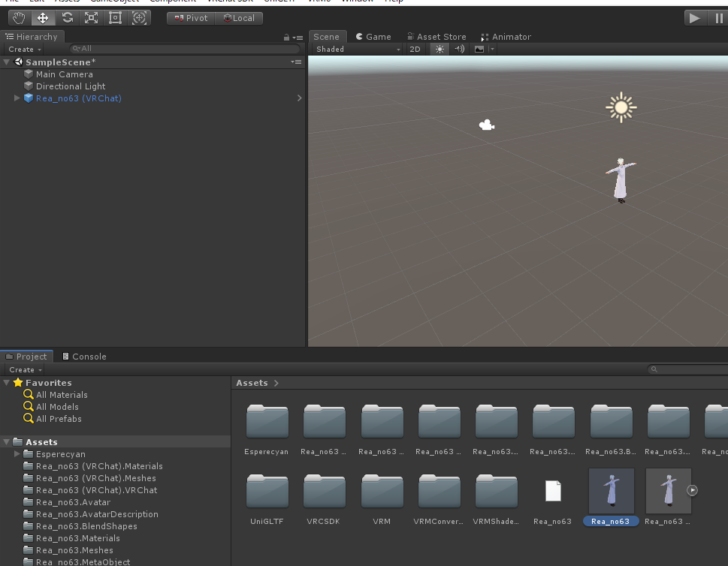Screen dimensions: 728x566
Task: Toggle scene lighting
Action: click(440, 50)
